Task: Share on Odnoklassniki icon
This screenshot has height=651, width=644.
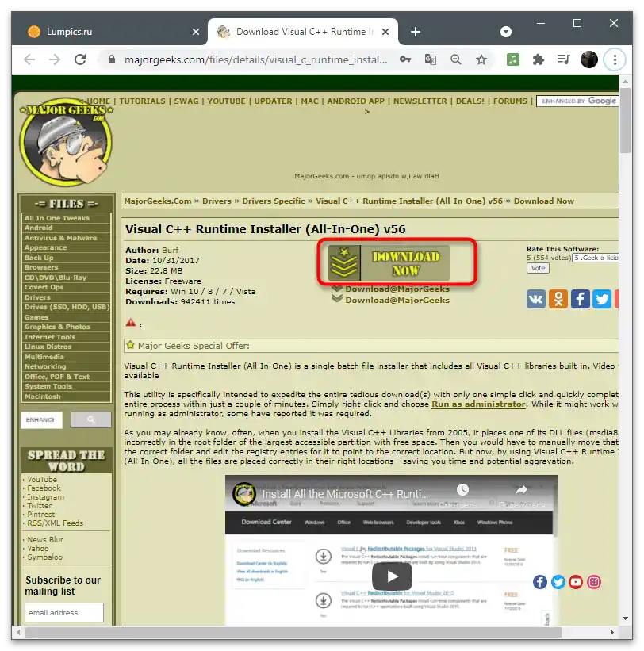Action: tap(558, 299)
